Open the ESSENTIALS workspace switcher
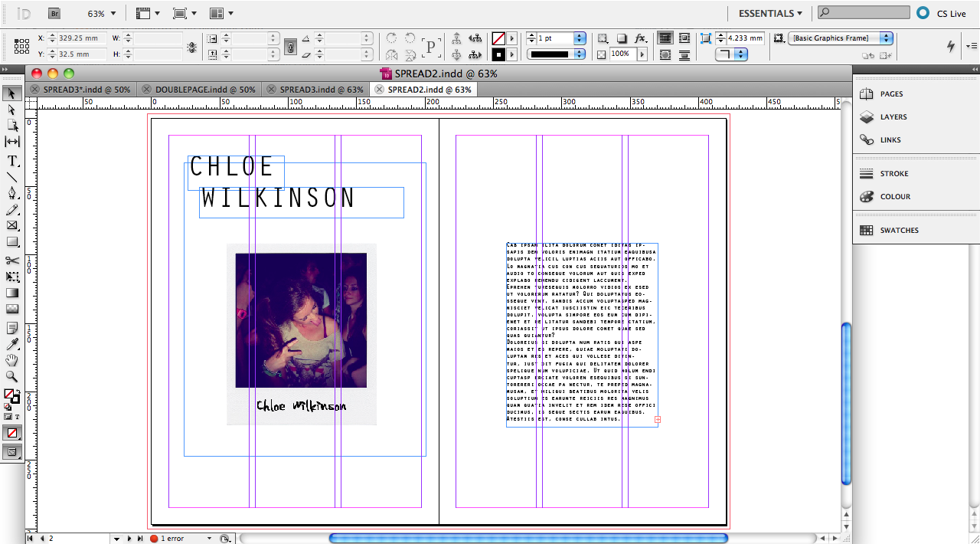 click(x=769, y=13)
